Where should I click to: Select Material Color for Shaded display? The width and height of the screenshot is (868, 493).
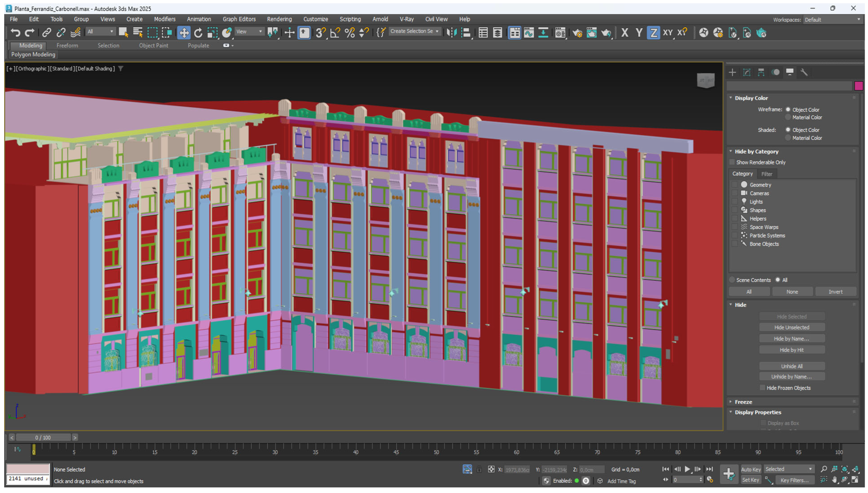(788, 138)
